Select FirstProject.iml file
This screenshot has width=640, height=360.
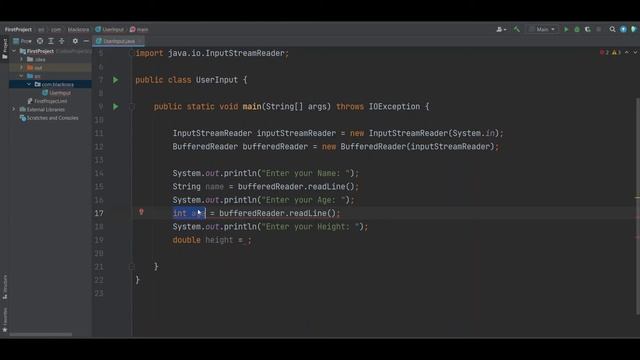coord(47,101)
